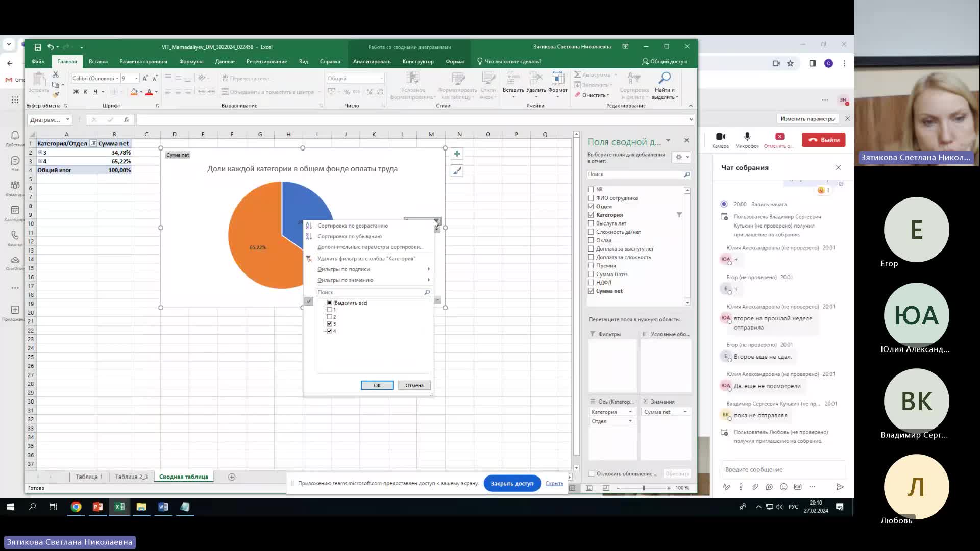Open File Explorer from the taskbar
The image size is (980, 551).
click(141, 507)
